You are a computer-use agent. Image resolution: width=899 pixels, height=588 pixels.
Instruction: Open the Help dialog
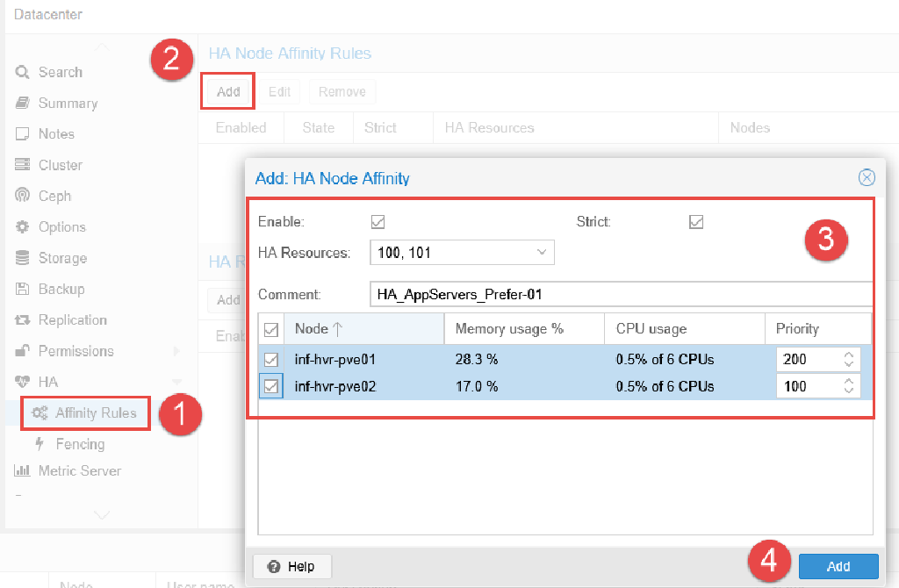pos(291,566)
